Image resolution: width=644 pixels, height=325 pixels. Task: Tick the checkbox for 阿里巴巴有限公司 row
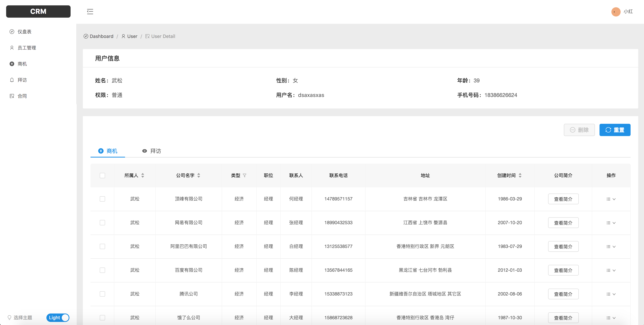pyautogui.click(x=102, y=246)
